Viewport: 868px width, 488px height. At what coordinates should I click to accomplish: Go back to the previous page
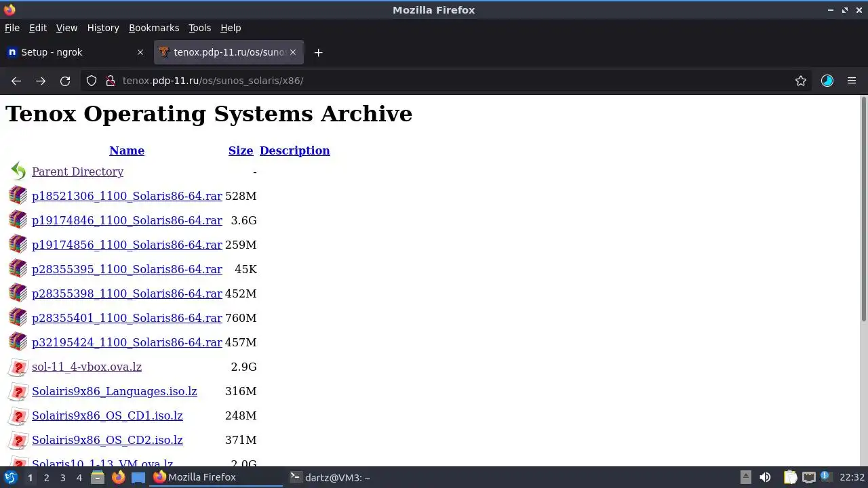pyautogui.click(x=16, y=81)
